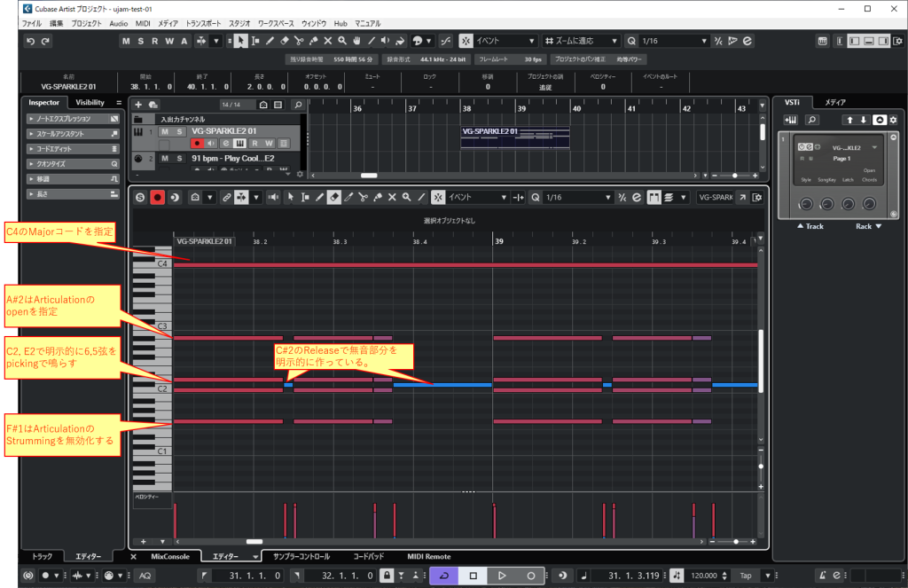Mute the VG-SPARKLE2 01 track
908x588 pixels.
(x=166, y=131)
